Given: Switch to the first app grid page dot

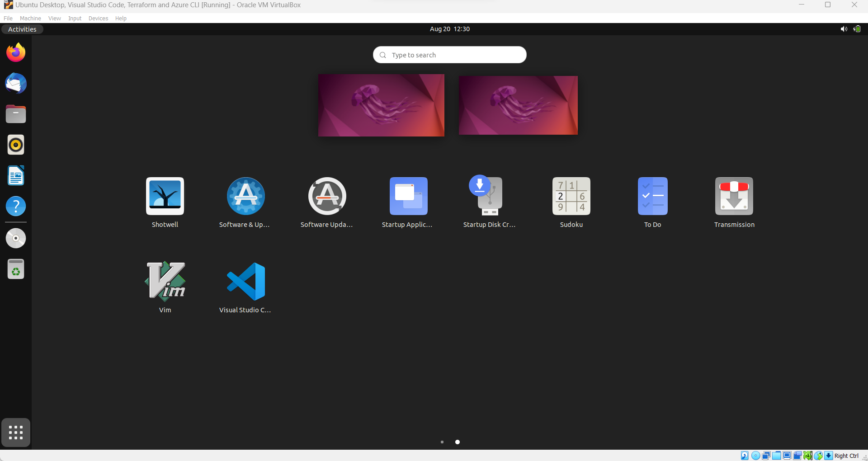Looking at the screenshot, I should 442,442.
